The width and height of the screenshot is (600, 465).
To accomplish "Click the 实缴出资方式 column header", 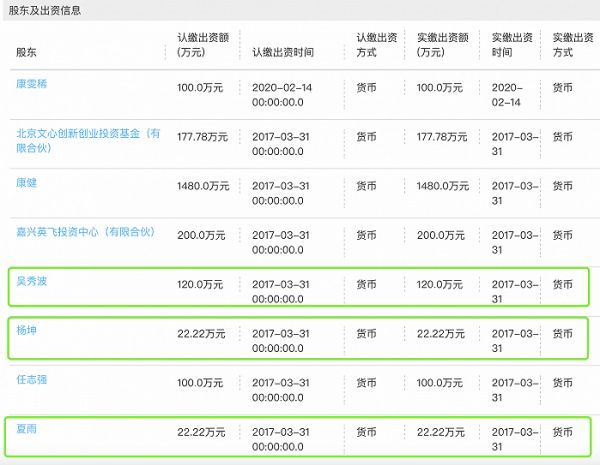I will [568, 44].
